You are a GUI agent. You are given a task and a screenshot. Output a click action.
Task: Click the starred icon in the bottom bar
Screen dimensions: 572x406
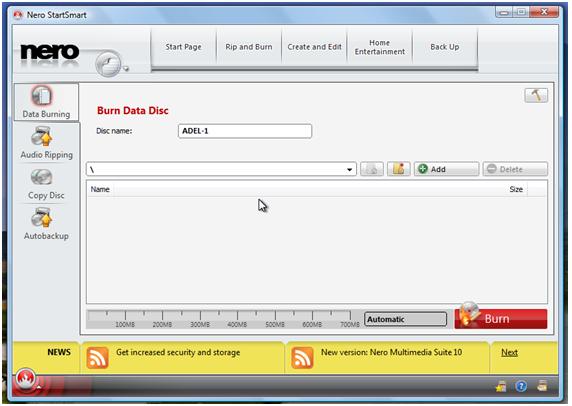pyautogui.click(x=501, y=386)
